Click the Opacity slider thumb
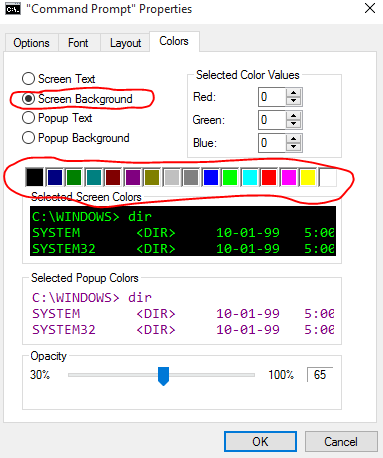 [x=163, y=376]
